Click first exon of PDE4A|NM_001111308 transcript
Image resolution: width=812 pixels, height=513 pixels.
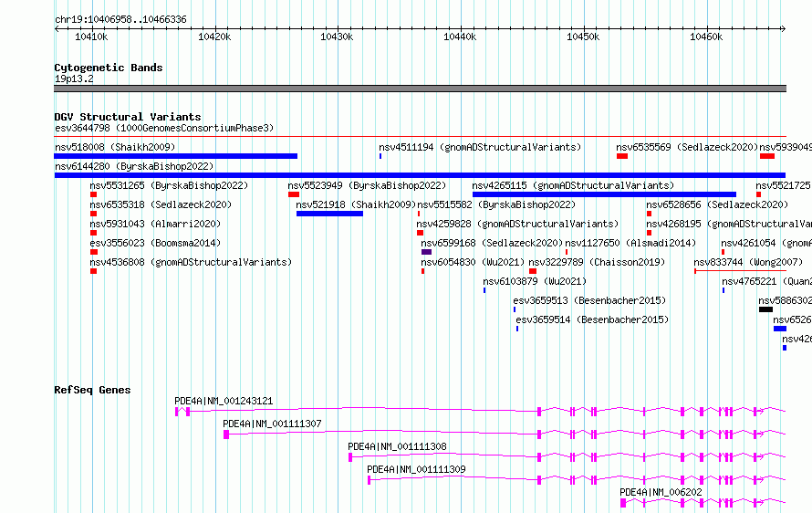click(x=350, y=457)
